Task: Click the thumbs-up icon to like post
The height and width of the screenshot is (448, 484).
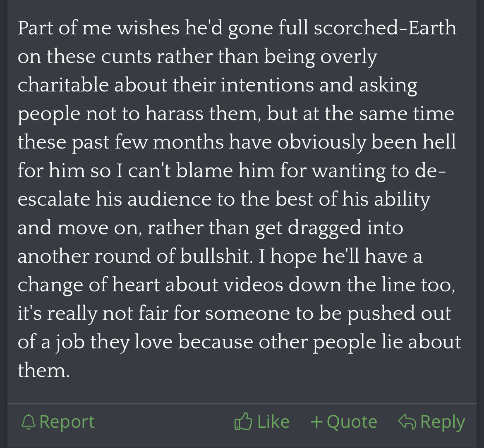Action: tap(243, 421)
